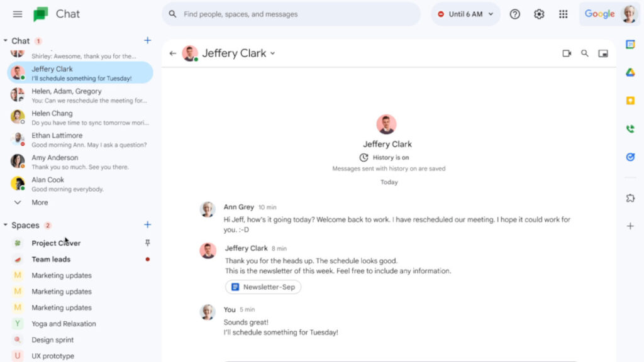Collapse the Chat section

point(5,41)
